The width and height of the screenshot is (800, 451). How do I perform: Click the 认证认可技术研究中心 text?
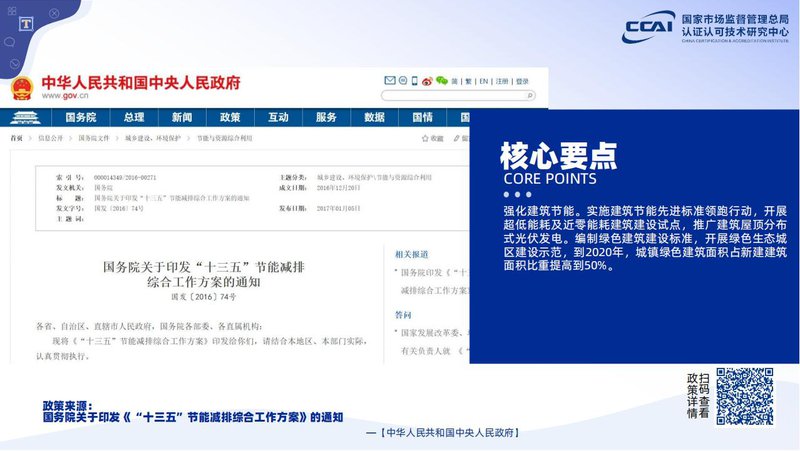click(x=735, y=32)
